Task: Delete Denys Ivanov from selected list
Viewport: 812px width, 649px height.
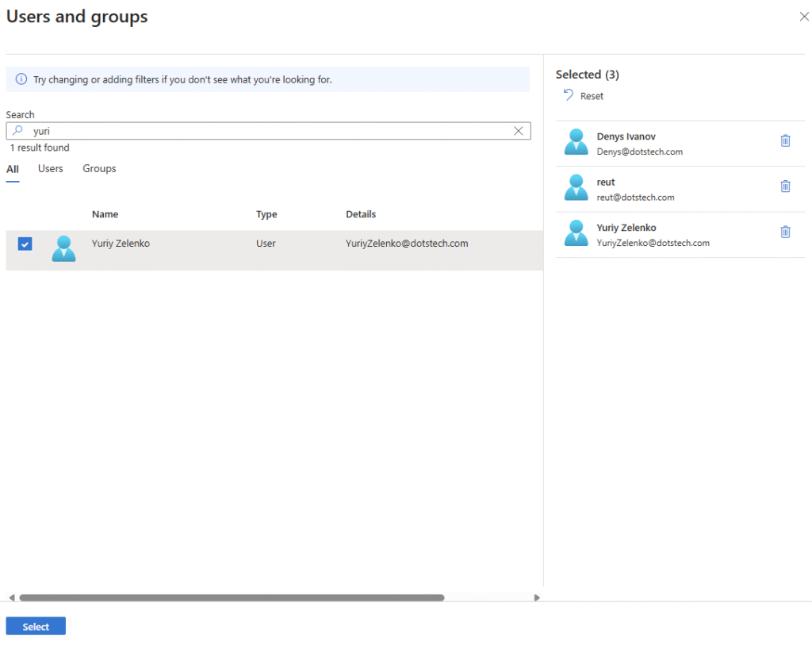Action: [785, 140]
